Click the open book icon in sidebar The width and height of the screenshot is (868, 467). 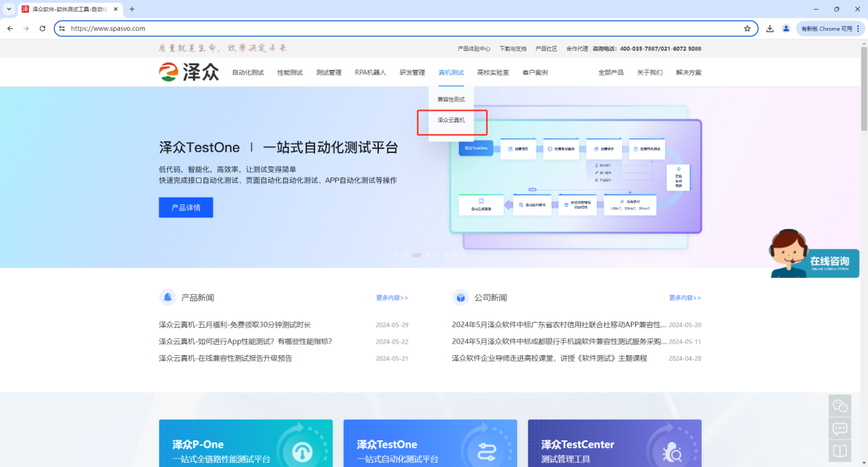840,451
